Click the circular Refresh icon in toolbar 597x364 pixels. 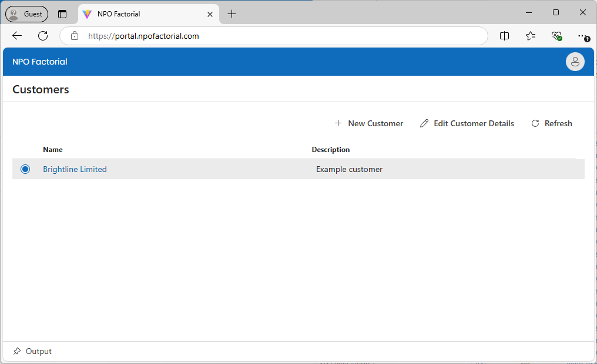click(535, 123)
